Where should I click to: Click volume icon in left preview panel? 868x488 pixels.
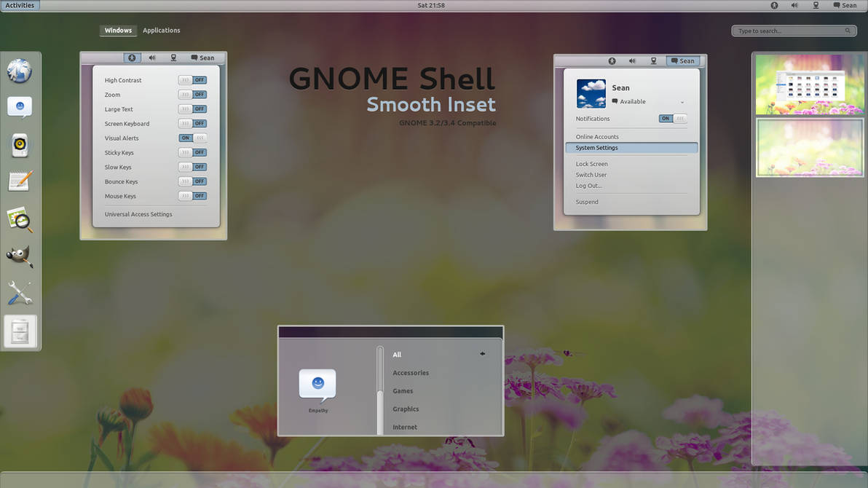152,58
